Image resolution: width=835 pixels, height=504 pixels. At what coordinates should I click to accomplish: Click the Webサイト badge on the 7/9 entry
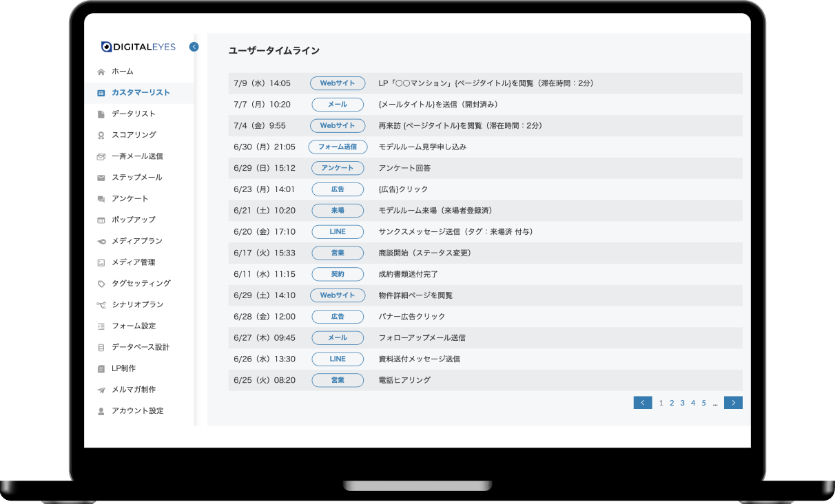click(x=338, y=83)
